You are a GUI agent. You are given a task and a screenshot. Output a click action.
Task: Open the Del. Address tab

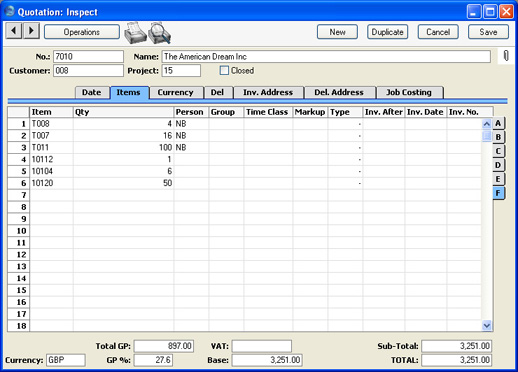[339, 92]
